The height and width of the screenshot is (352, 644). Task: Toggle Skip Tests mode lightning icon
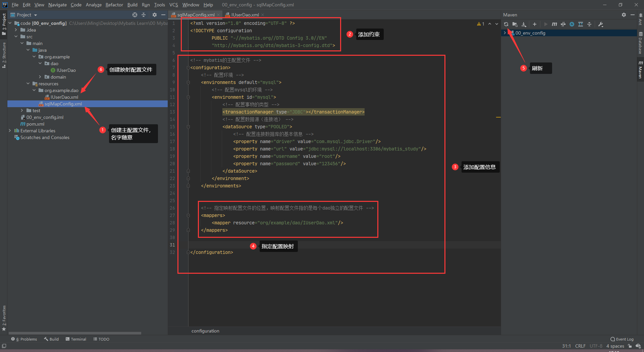[572, 24]
